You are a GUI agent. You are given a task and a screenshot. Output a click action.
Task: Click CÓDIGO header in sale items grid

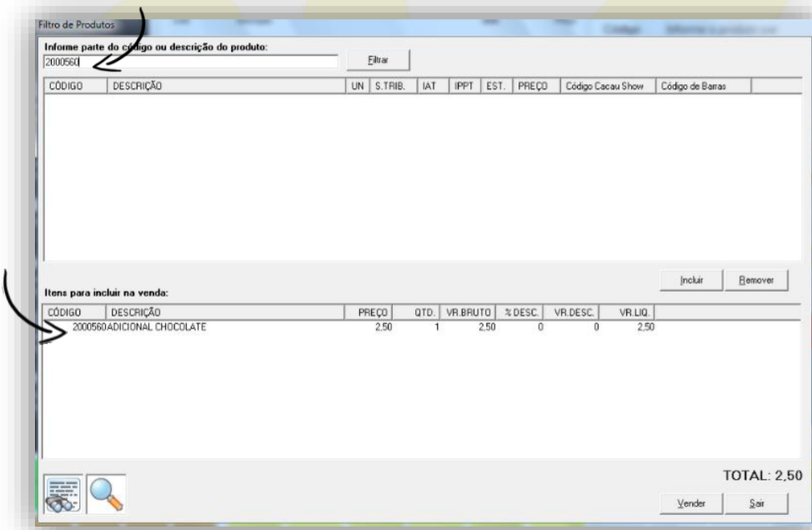click(74, 312)
